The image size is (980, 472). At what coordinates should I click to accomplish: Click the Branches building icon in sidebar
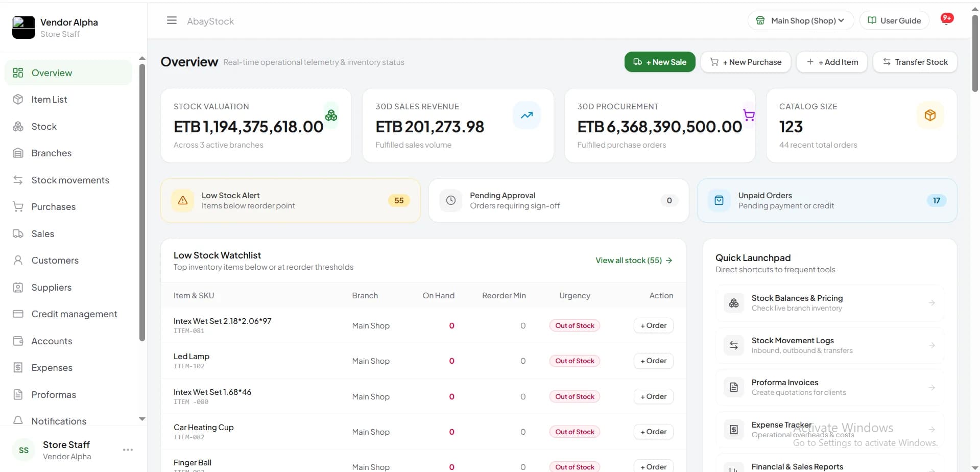tap(18, 153)
